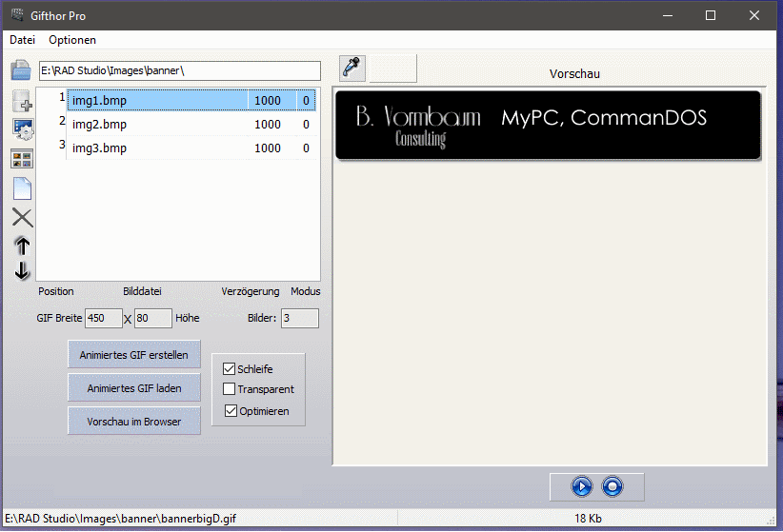Delete selected image with the X icon
This screenshot has width=783, height=532.
[x=23, y=218]
